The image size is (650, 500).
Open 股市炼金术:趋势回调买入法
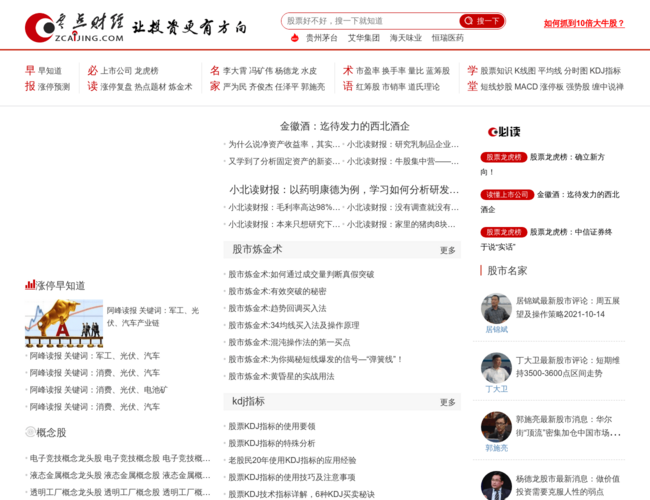click(277, 308)
